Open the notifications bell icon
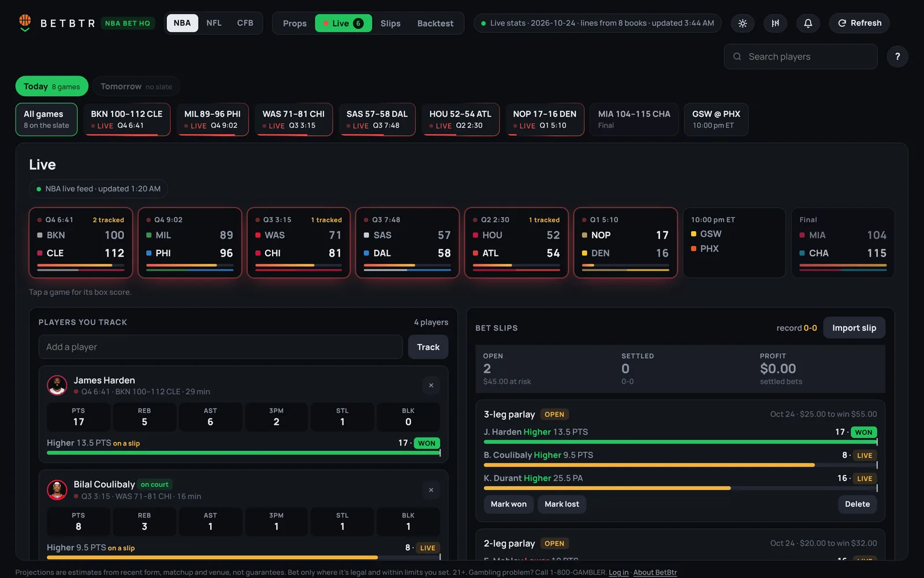The height and width of the screenshot is (578, 924). click(x=808, y=23)
